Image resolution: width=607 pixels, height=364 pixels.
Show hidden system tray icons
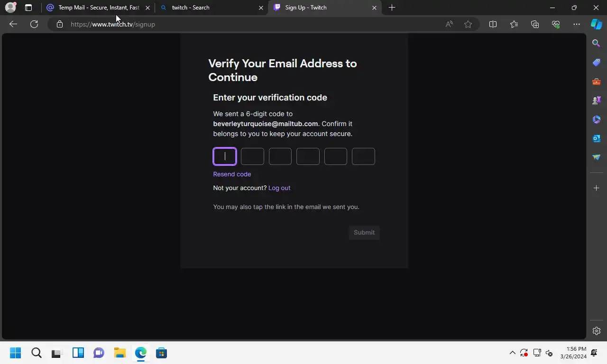pos(512,353)
